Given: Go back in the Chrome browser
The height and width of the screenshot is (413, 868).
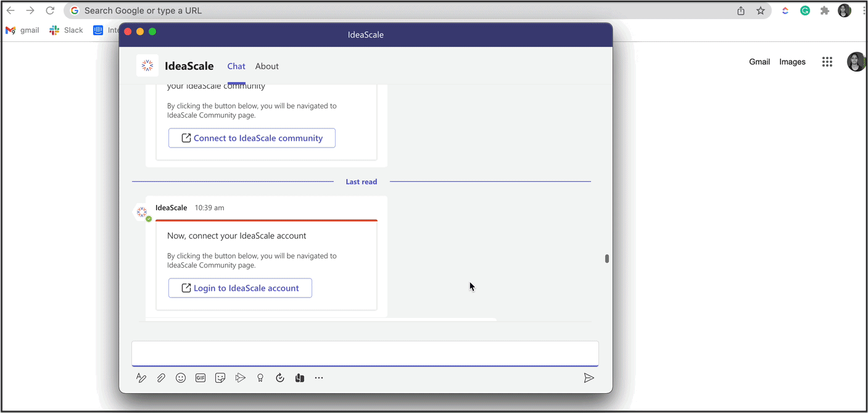Looking at the screenshot, I should [x=11, y=10].
